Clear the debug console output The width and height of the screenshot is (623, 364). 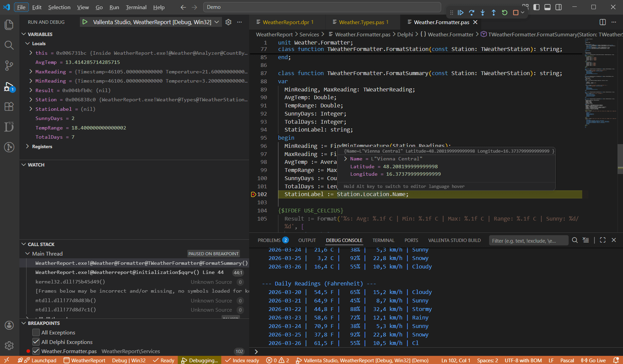(586, 240)
